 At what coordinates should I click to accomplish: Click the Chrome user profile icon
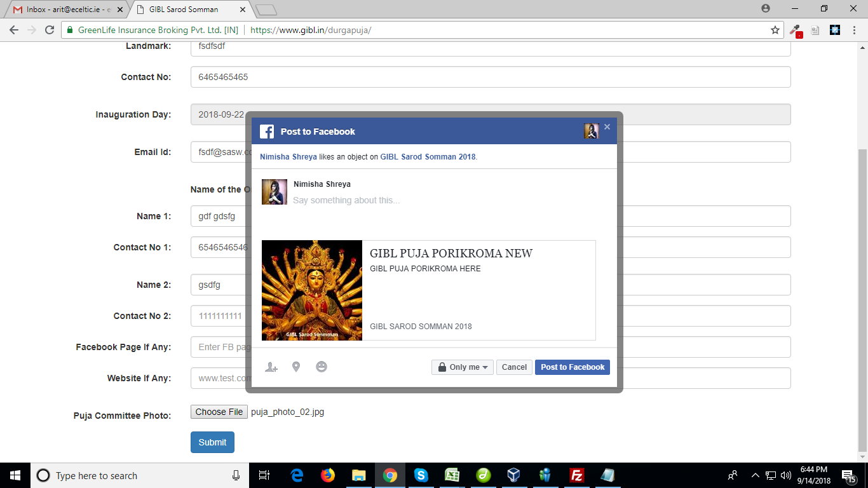point(766,8)
